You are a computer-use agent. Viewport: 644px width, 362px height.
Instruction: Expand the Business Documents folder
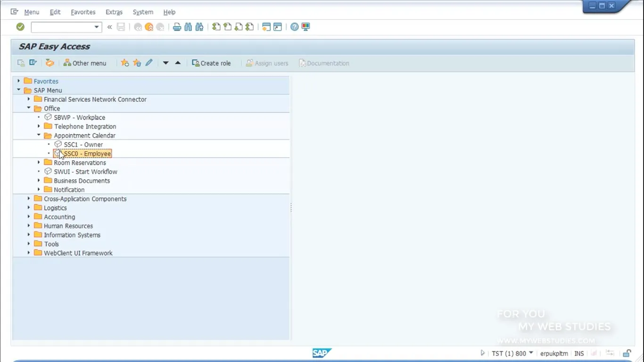[39, 181]
